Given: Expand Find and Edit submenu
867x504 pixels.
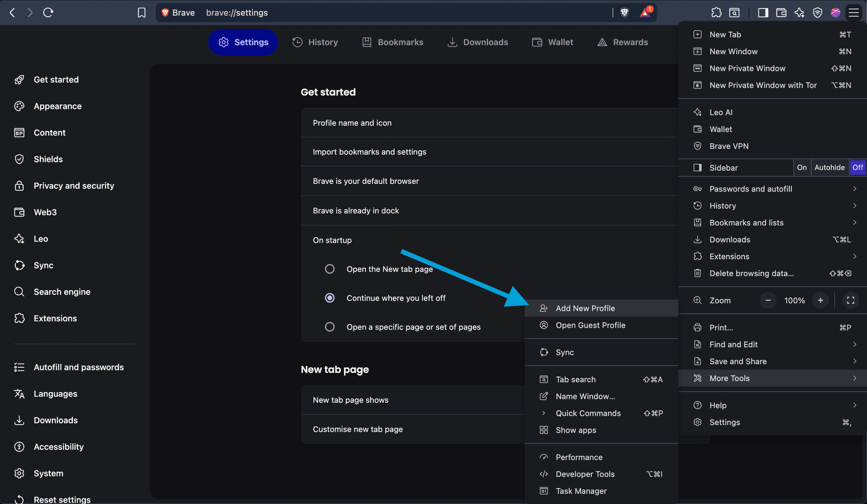Looking at the screenshot, I should click(x=772, y=345).
